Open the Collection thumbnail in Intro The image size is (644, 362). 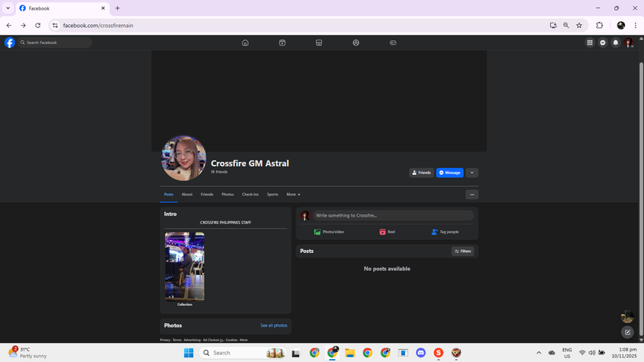pyautogui.click(x=185, y=267)
